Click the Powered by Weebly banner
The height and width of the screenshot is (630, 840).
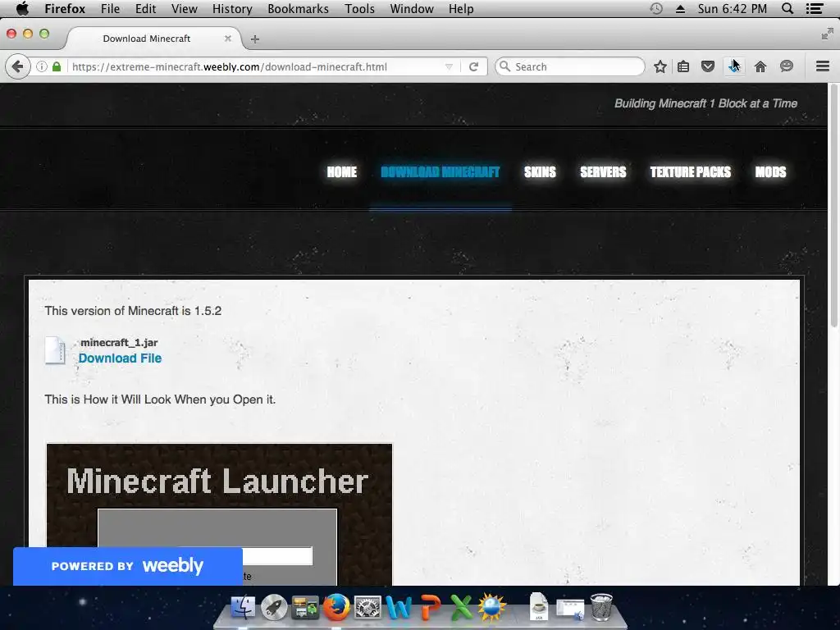pyautogui.click(x=127, y=566)
